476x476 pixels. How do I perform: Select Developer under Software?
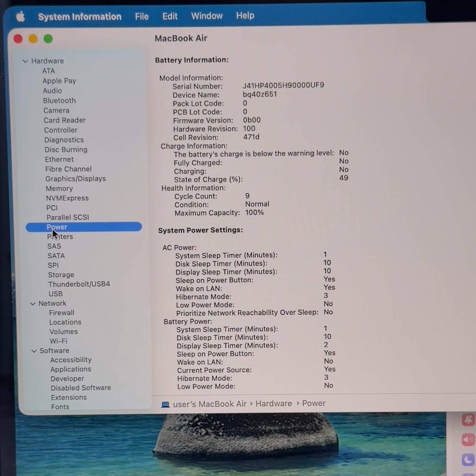[67, 379]
